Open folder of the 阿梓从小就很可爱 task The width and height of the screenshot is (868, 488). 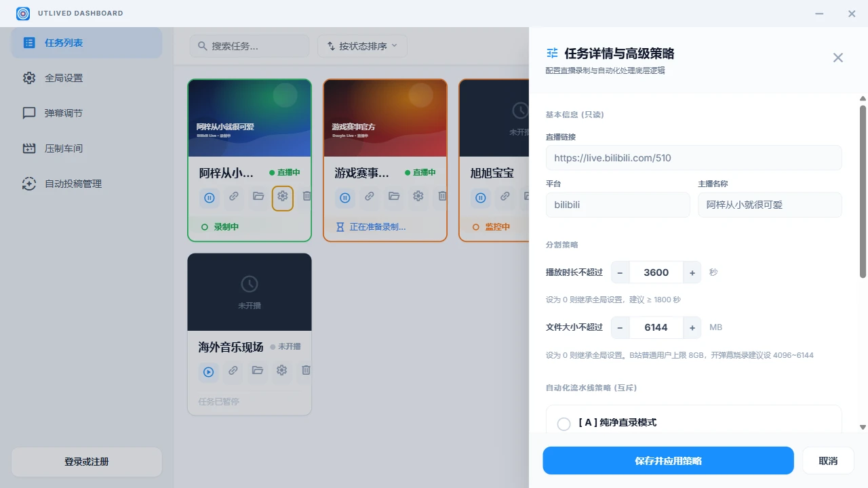[258, 197]
